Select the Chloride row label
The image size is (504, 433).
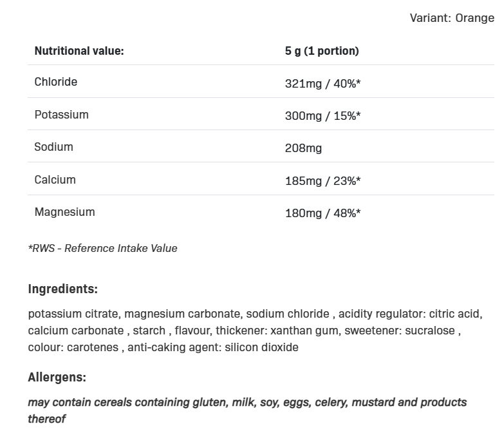coord(56,82)
